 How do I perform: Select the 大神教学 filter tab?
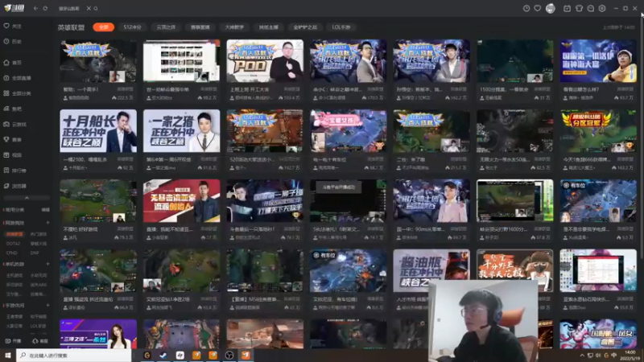click(x=234, y=27)
